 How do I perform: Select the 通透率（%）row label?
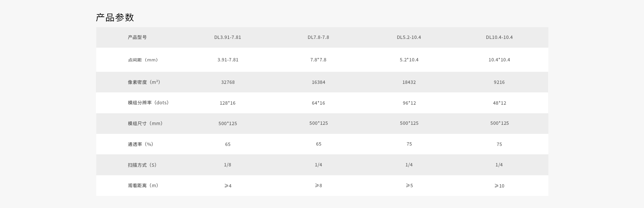tap(141, 144)
